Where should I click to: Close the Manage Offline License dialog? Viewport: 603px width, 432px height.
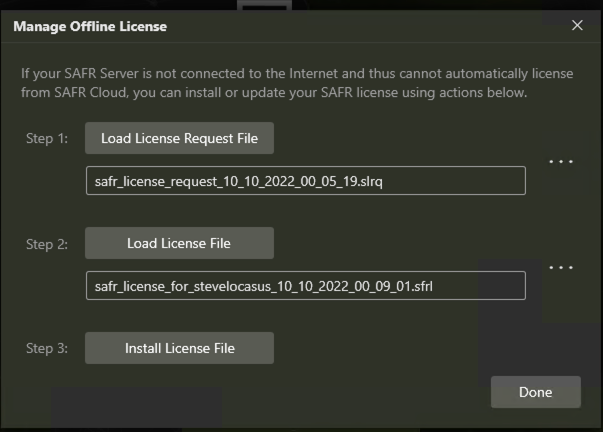click(x=577, y=26)
